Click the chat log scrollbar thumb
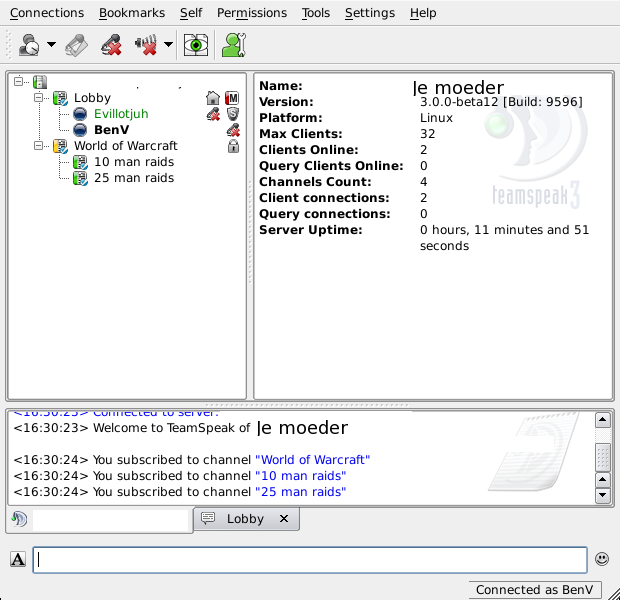Viewport: 620px width, 600px height. coord(603,457)
